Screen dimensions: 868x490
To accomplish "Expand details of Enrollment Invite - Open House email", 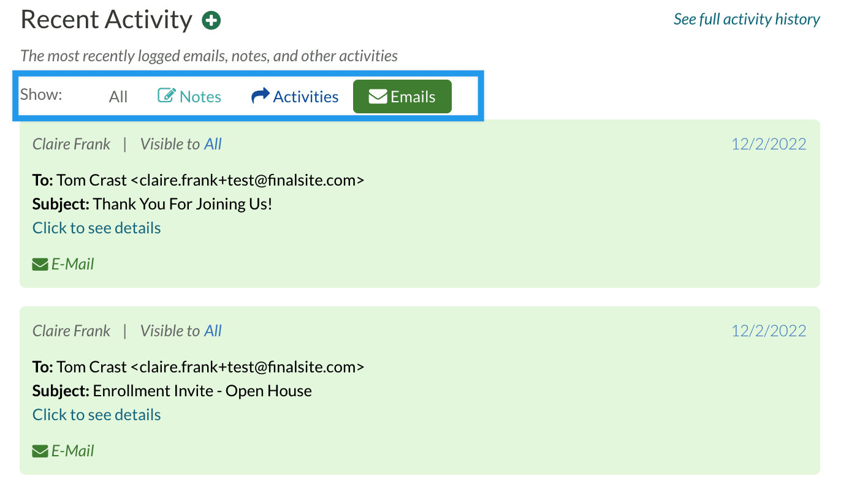I will pyautogui.click(x=96, y=415).
